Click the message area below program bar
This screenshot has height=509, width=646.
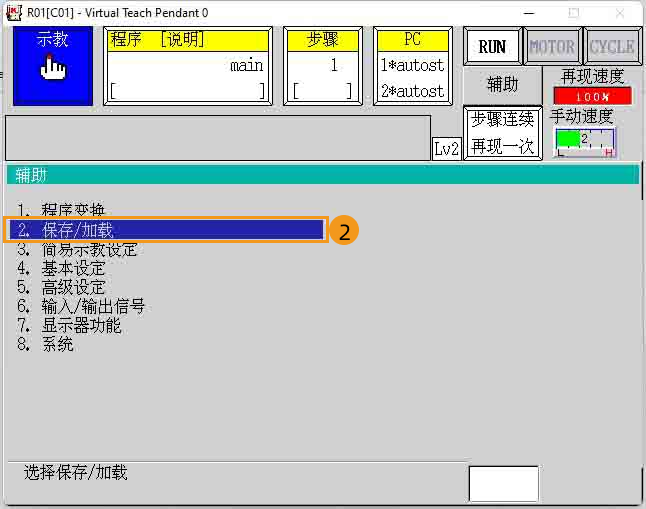pyautogui.click(x=218, y=138)
